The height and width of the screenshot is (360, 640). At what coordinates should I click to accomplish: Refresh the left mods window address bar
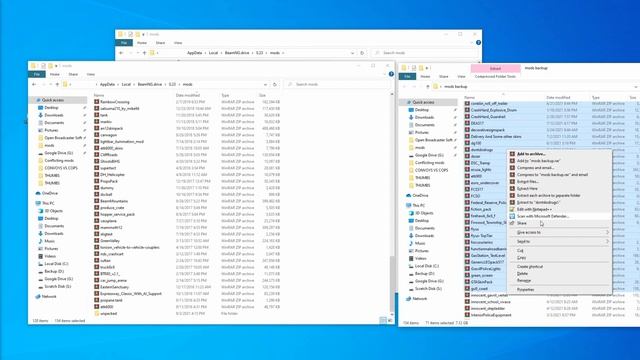tap(275, 84)
